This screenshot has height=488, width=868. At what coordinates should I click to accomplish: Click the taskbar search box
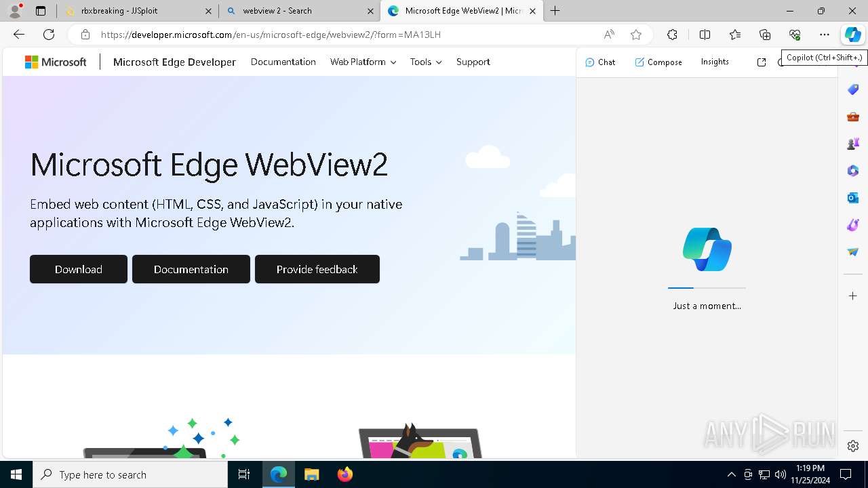[130, 474]
